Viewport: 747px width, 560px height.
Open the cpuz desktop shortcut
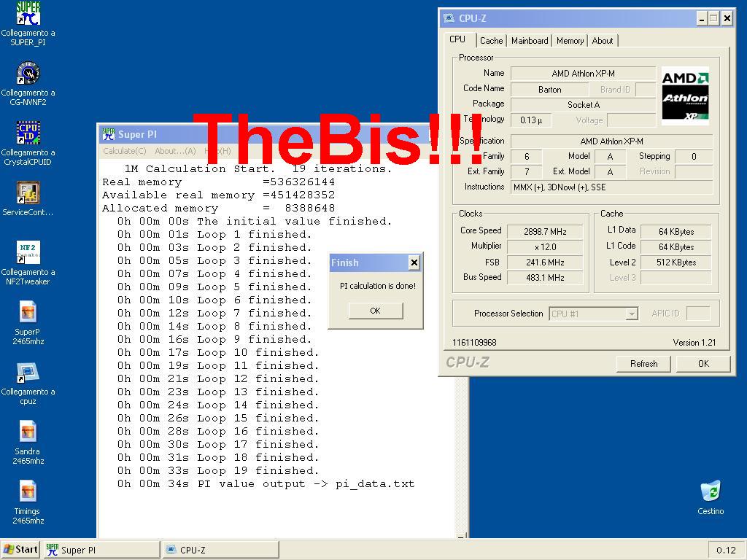(28, 382)
